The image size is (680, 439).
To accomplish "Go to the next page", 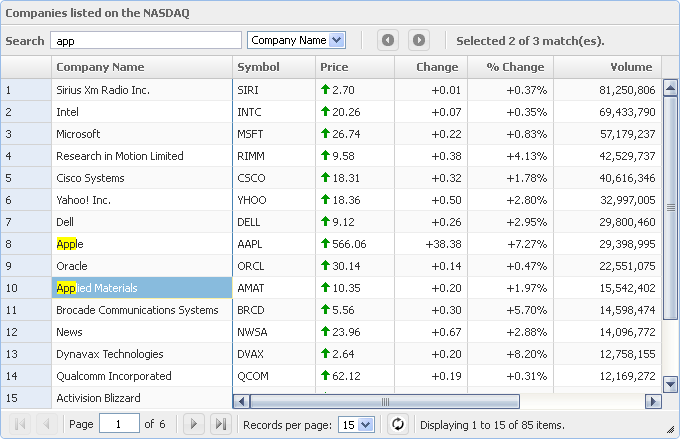I will click(195, 424).
